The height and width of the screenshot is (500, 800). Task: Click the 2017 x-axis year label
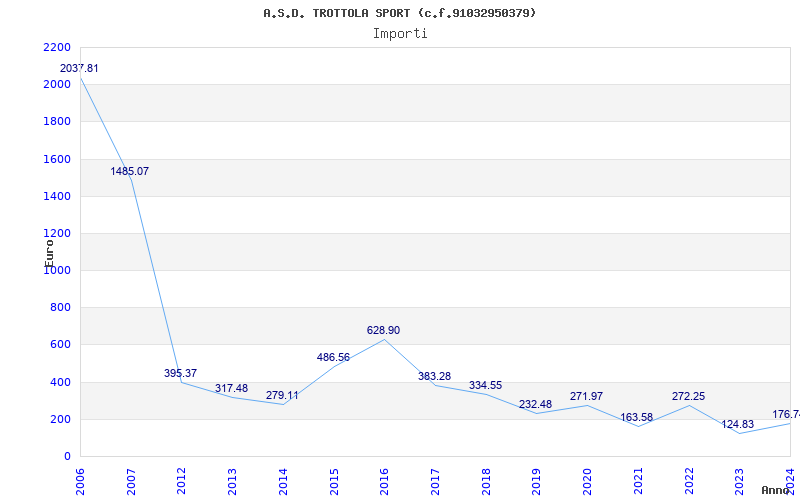pyautogui.click(x=435, y=482)
